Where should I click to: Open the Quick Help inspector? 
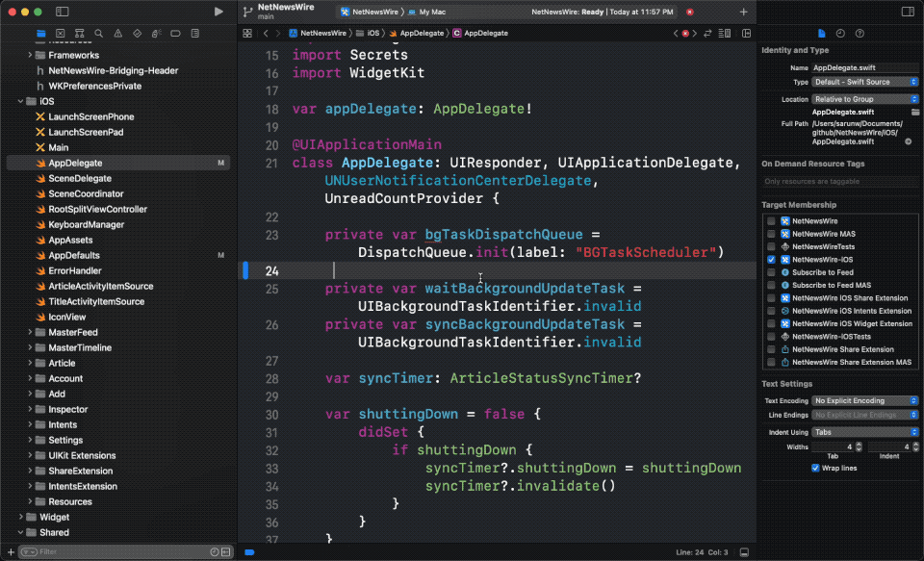pyautogui.click(x=859, y=33)
